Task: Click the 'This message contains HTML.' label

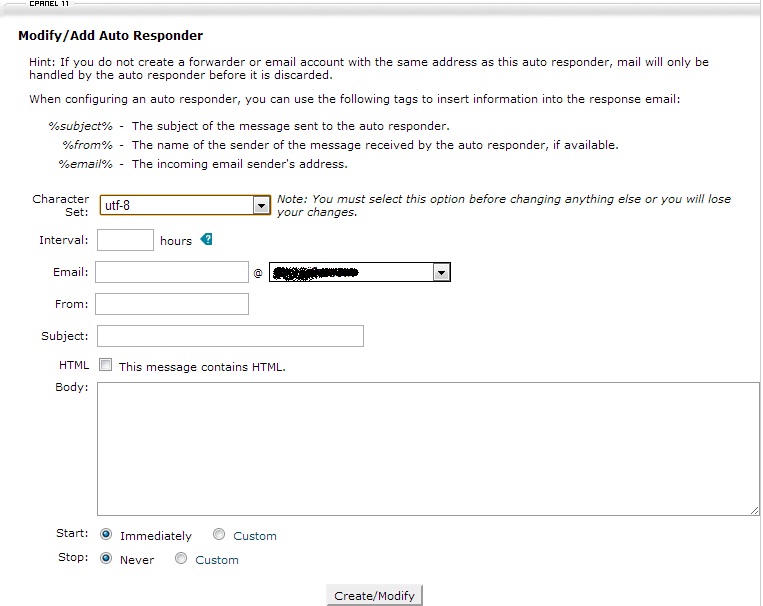Action: [x=202, y=367]
